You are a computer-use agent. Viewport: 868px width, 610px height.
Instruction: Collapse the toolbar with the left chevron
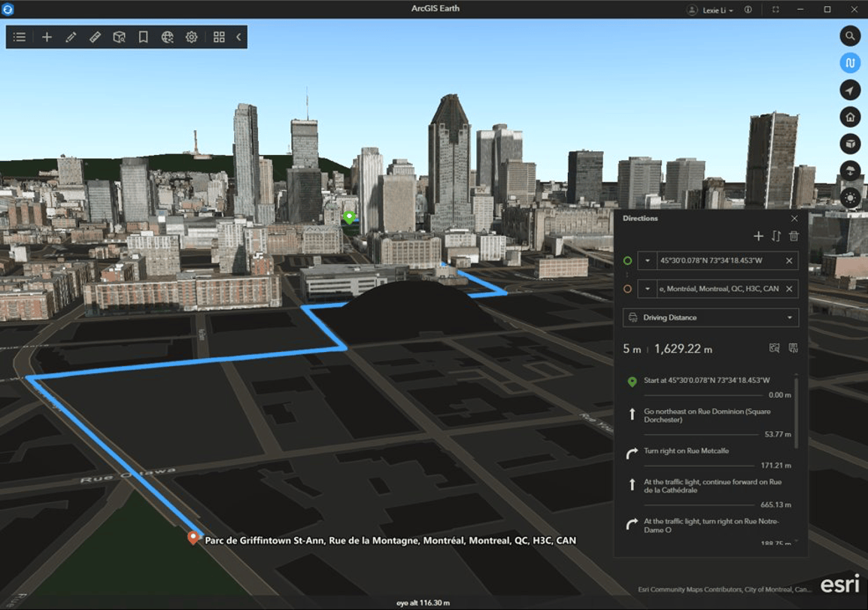tap(238, 37)
